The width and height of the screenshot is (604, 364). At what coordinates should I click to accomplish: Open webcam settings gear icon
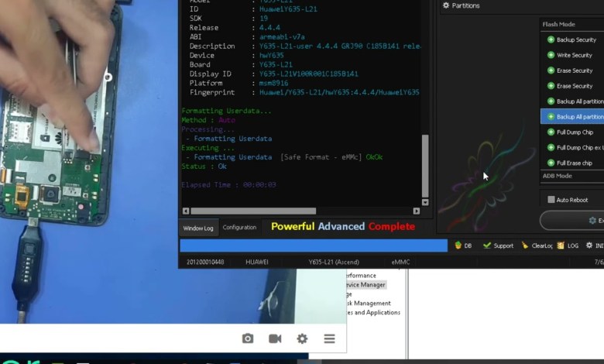click(x=302, y=338)
